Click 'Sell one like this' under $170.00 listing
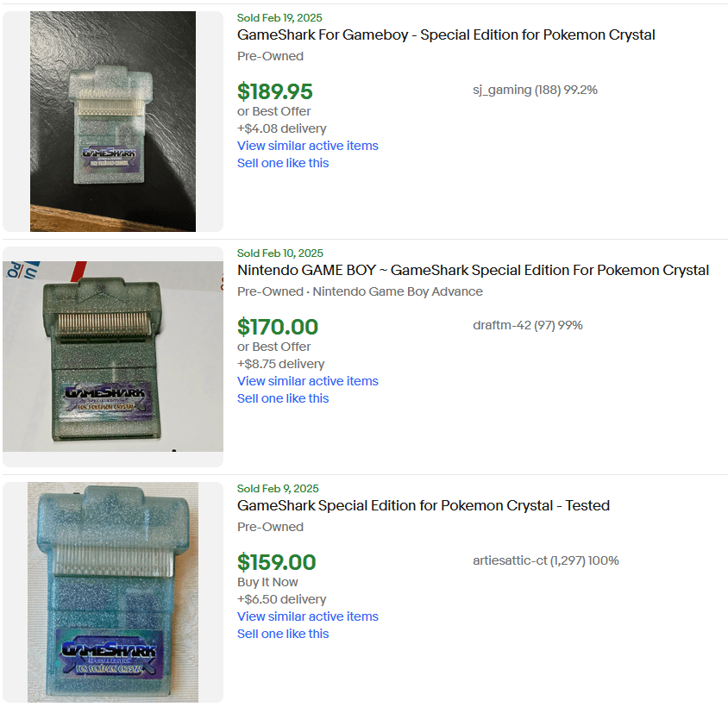728x707 pixels. tap(283, 398)
